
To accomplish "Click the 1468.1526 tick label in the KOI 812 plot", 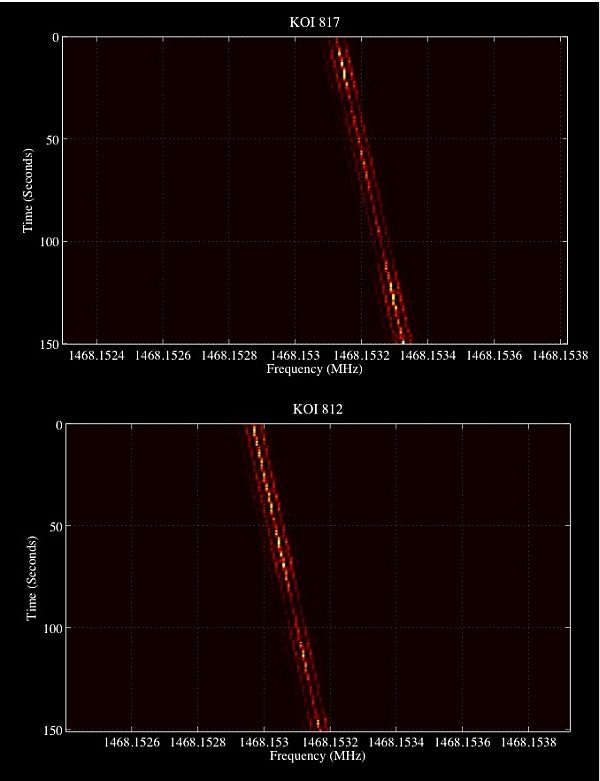I will [x=131, y=742].
